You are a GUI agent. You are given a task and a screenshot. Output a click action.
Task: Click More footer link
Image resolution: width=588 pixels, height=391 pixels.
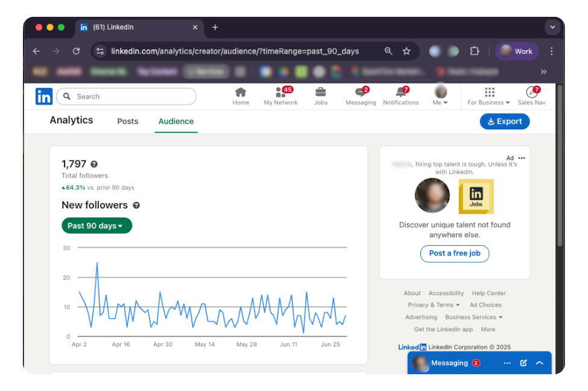[488, 329]
